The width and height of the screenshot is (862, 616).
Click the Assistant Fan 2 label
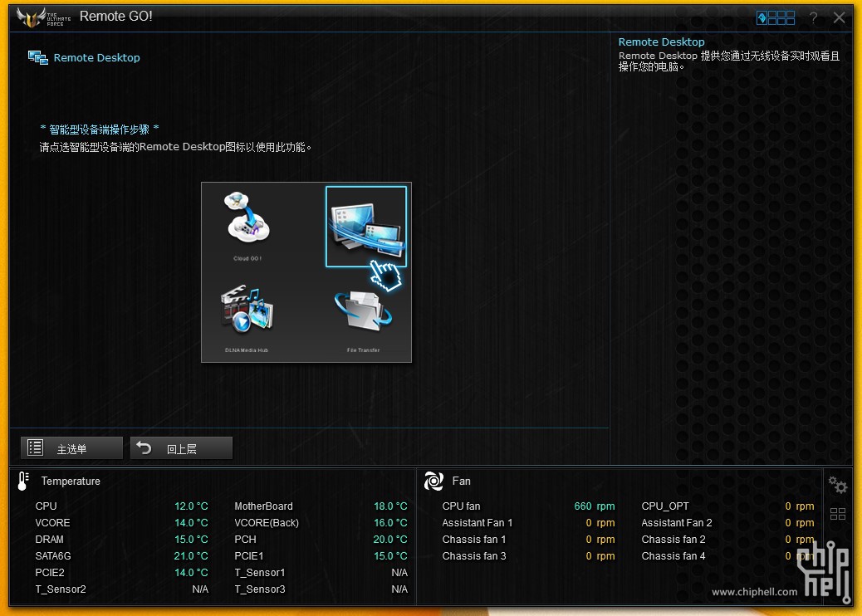[677, 522]
